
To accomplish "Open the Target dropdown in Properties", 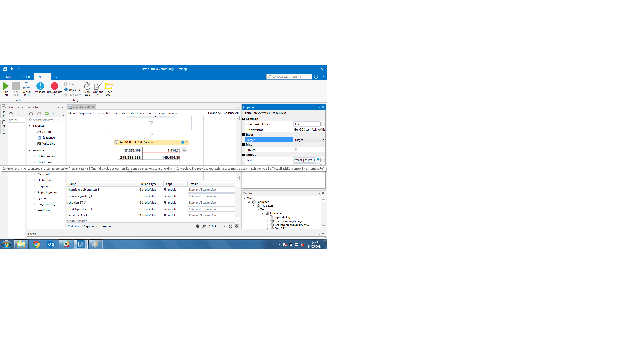I will 323,140.
